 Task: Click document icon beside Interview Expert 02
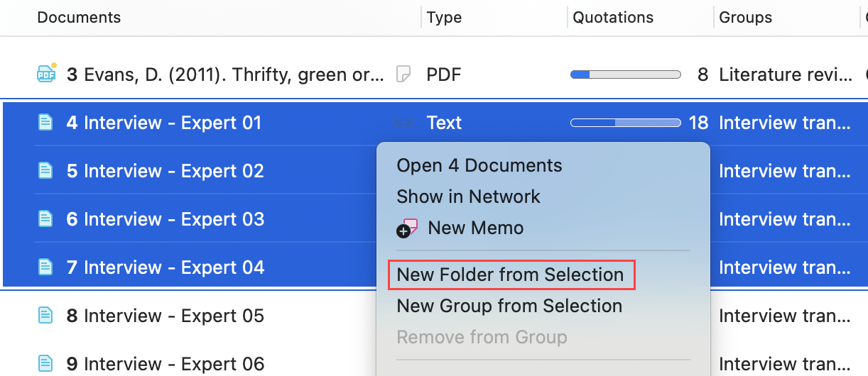(45, 171)
